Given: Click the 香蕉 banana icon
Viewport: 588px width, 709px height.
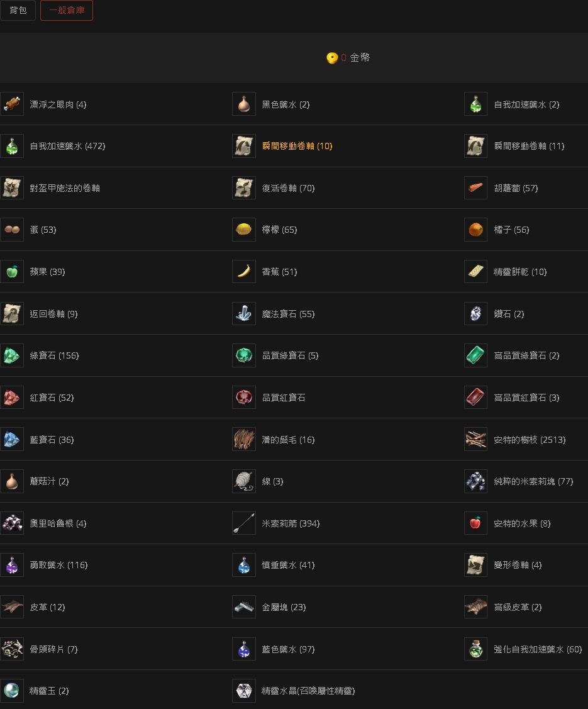Looking at the screenshot, I should pos(244,271).
